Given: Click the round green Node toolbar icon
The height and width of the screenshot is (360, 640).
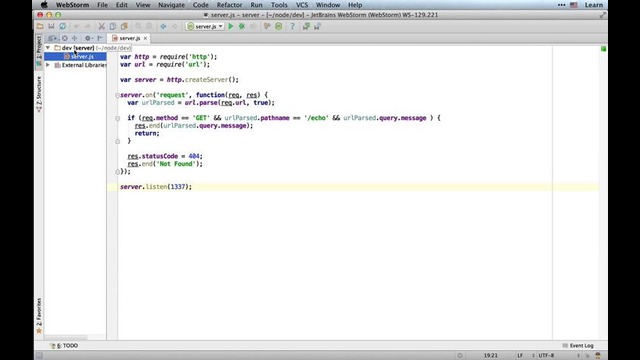Looking at the screenshot, I should click(x=278, y=26).
